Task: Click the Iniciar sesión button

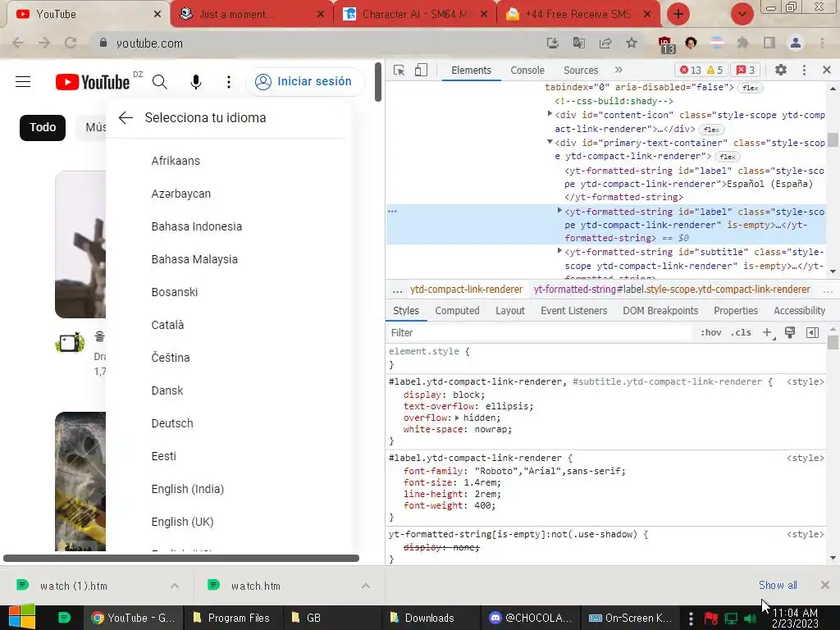Action: (x=305, y=82)
